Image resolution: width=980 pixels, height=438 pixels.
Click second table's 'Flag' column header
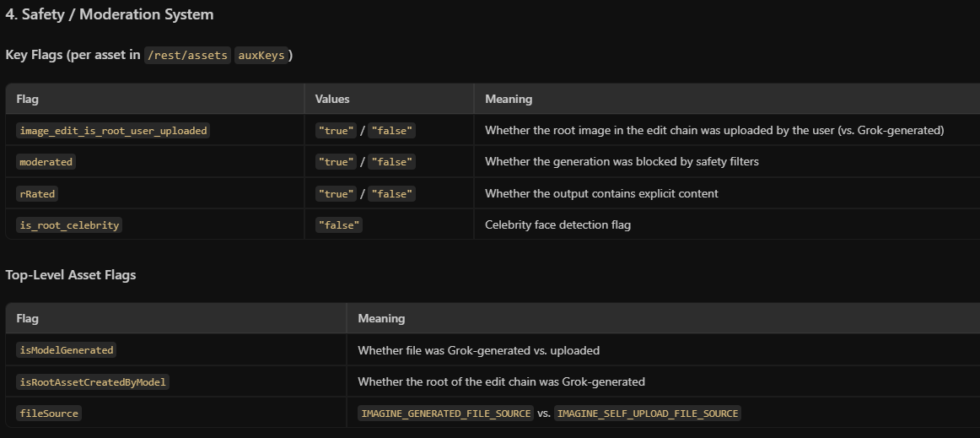pos(28,318)
